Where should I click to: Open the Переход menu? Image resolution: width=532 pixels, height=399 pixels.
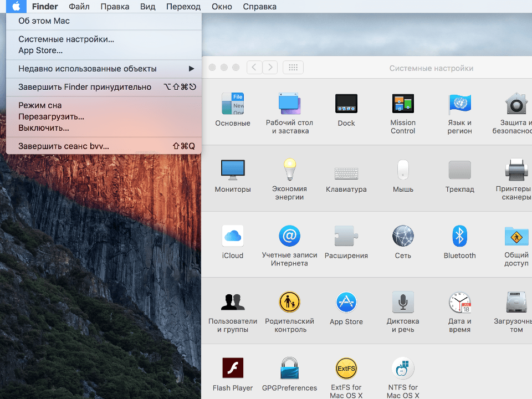click(x=183, y=6)
